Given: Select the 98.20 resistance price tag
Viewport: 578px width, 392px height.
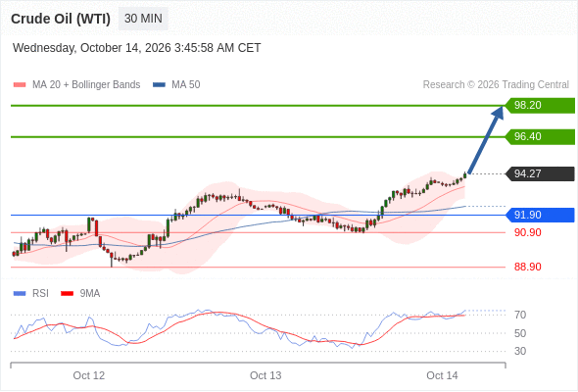Looking at the screenshot, I should [x=540, y=106].
